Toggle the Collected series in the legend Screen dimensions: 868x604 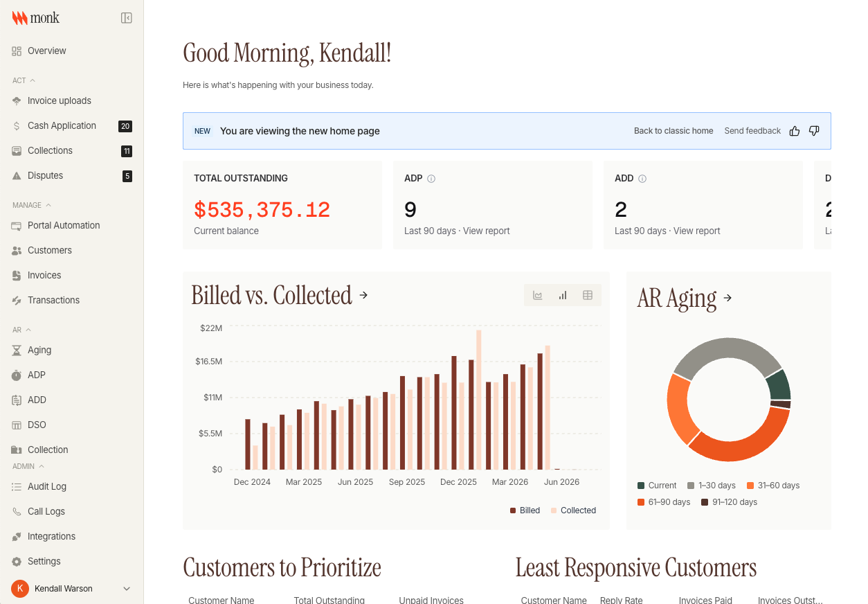click(x=573, y=510)
